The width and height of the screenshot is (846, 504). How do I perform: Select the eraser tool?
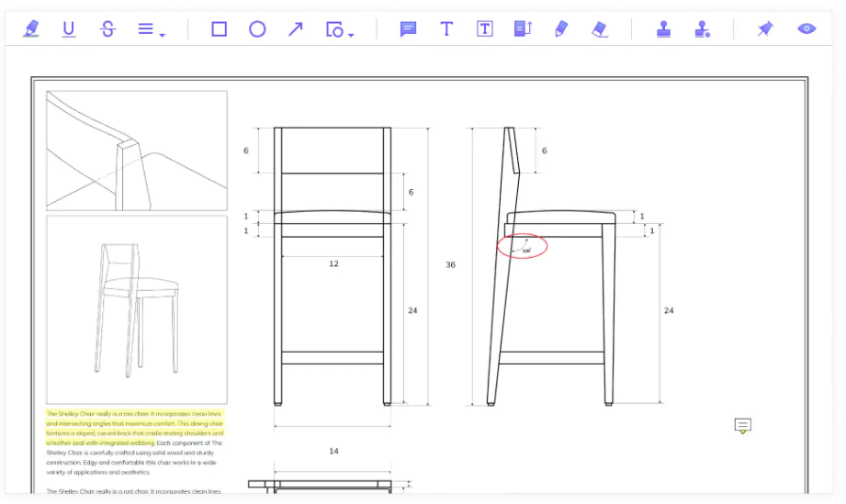point(600,29)
